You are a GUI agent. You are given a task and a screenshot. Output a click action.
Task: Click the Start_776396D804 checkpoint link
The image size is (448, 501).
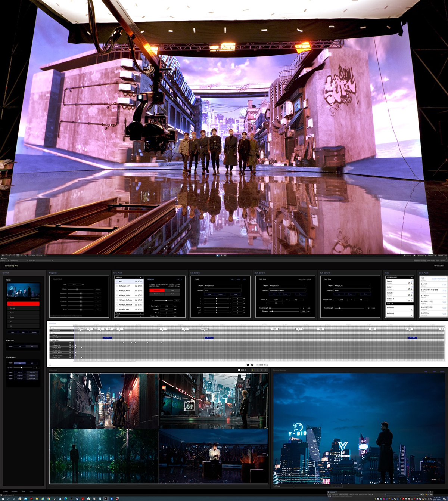tap(439, 279)
